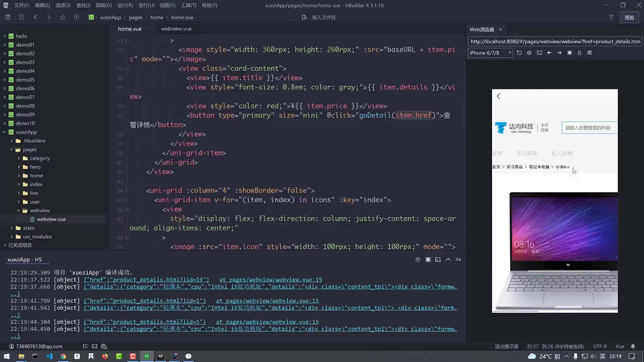The image size is (644, 362).
Task: Switch to the home.vue editor tab
Action: click(130, 29)
